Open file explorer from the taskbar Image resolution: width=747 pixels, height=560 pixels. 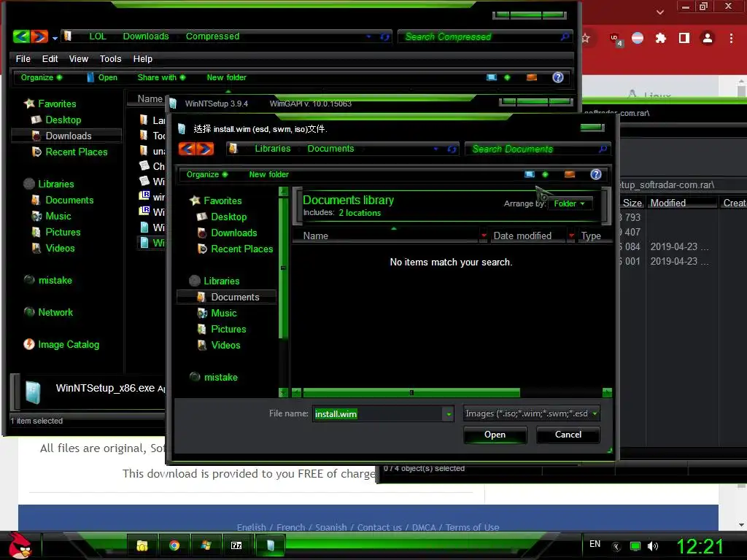point(142,545)
